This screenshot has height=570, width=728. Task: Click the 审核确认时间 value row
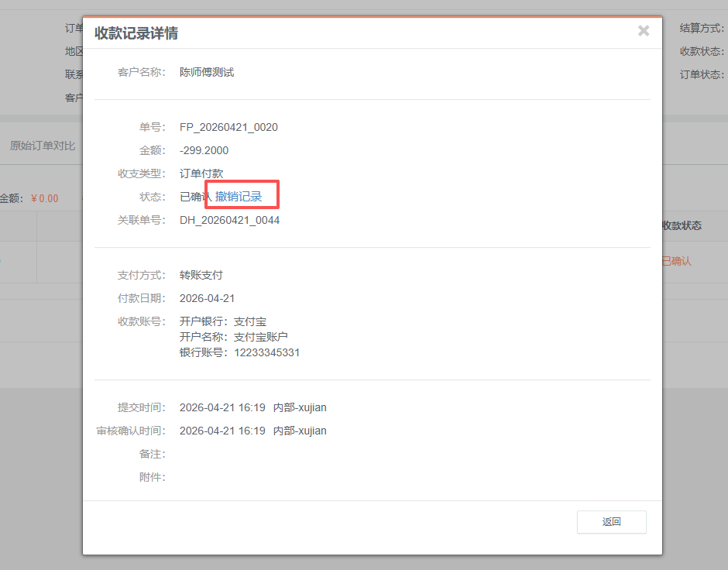pos(253,431)
